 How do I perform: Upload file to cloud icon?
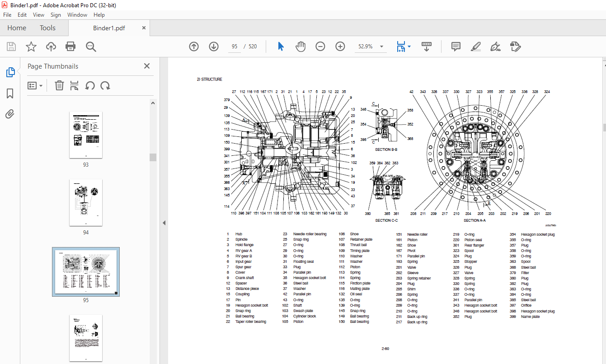coord(51,47)
